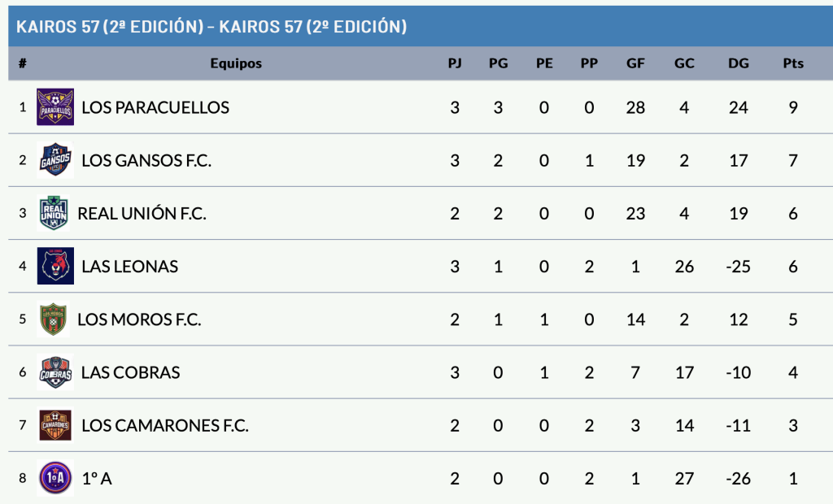Click the DG goal difference column header
833x504 pixels.
[x=738, y=63]
